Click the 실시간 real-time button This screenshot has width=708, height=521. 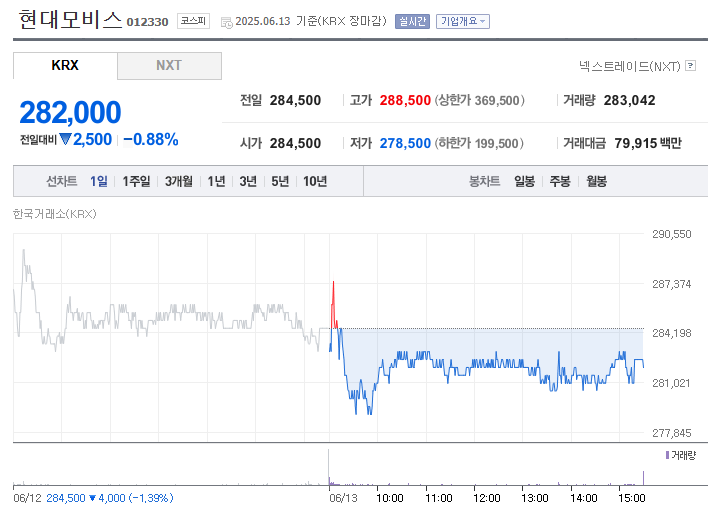412,21
